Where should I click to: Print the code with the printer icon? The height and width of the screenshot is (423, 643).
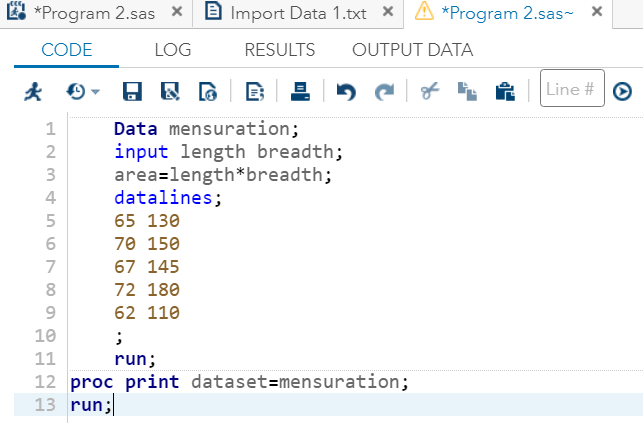click(x=300, y=91)
